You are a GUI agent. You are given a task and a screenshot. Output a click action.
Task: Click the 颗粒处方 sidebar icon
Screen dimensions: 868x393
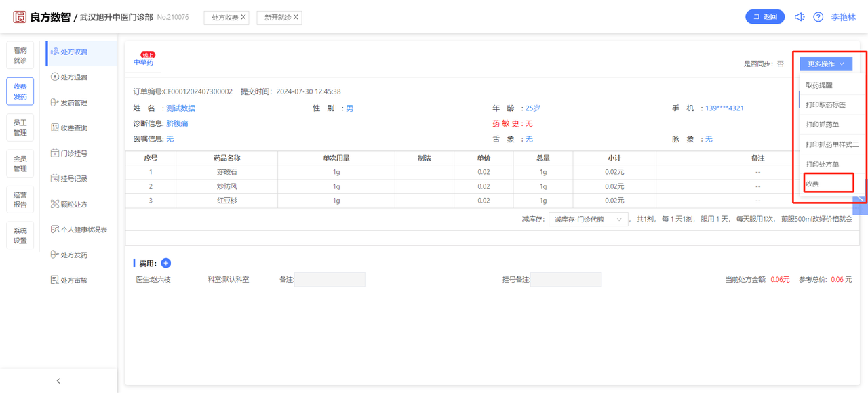click(x=55, y=205)
